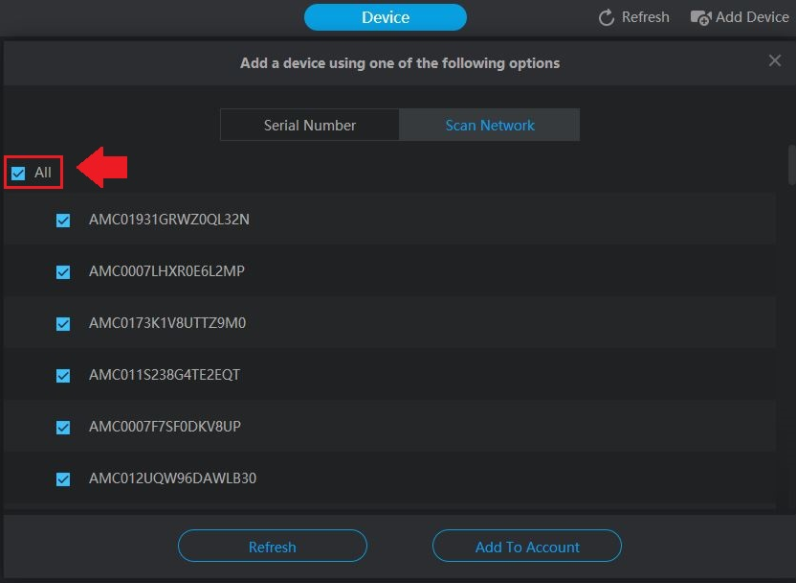Toggle the All checkbox

(18, 173)
